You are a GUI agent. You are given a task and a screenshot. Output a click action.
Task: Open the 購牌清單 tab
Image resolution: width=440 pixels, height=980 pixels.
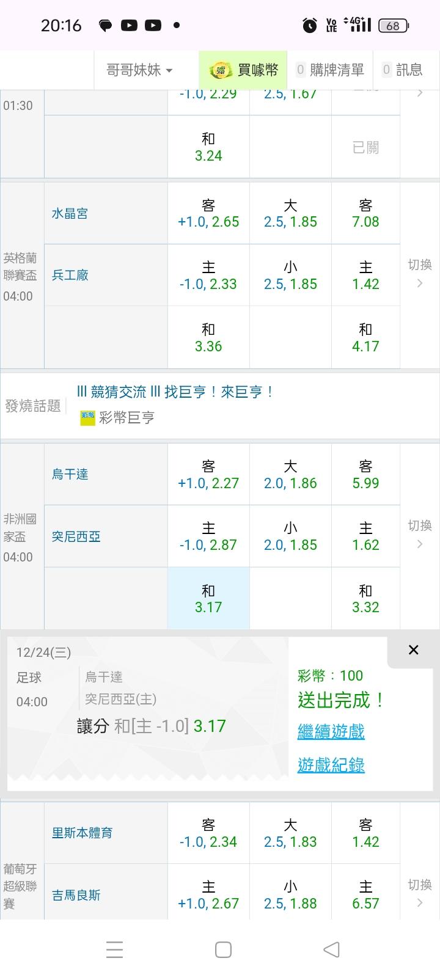(x=330, y=70)
